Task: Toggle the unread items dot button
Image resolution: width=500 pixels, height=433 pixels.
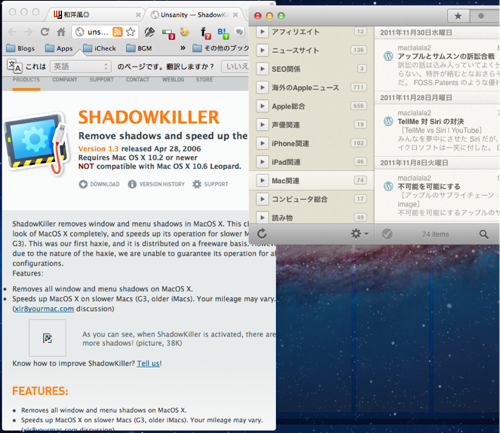Action: tap(481, 16)
